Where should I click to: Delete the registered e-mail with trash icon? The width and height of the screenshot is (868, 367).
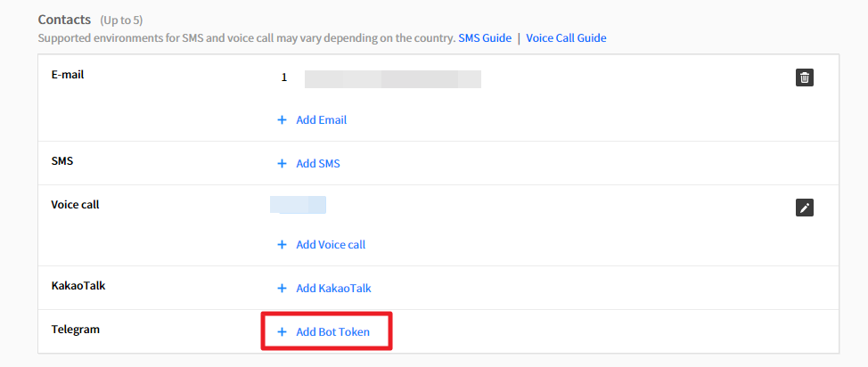805,77
